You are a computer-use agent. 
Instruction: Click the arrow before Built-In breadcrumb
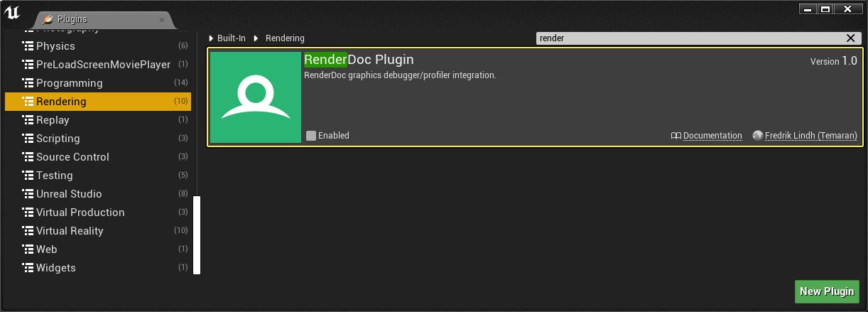tap(211, 38)
